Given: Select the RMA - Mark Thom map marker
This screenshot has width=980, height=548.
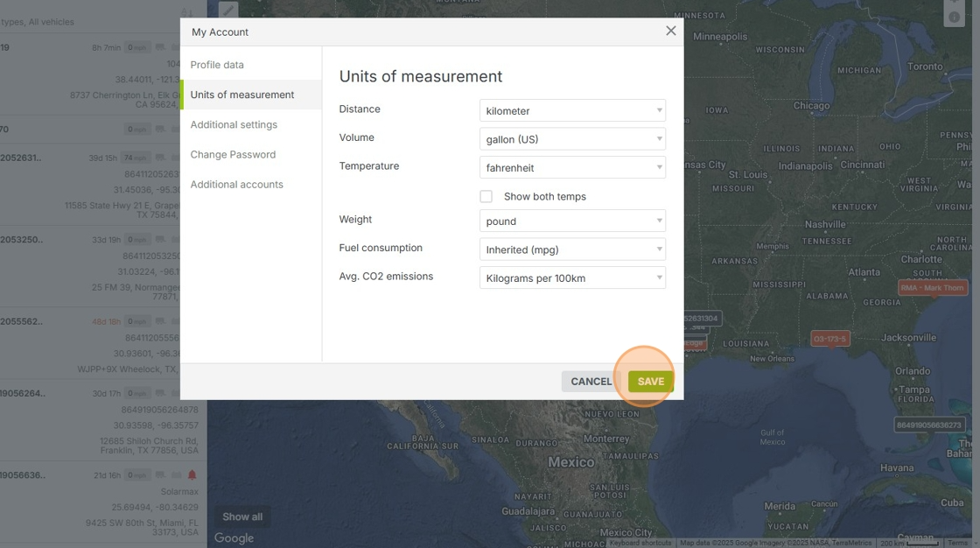Looking at the screenshot, I should 931,288.
